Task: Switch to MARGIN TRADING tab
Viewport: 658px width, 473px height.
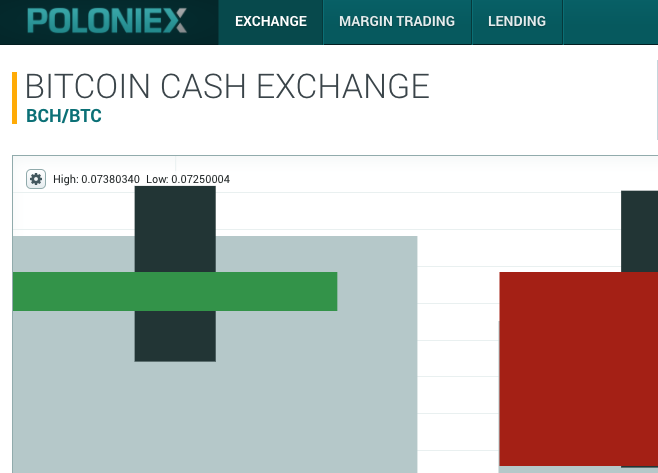Action: click(397, 21)
